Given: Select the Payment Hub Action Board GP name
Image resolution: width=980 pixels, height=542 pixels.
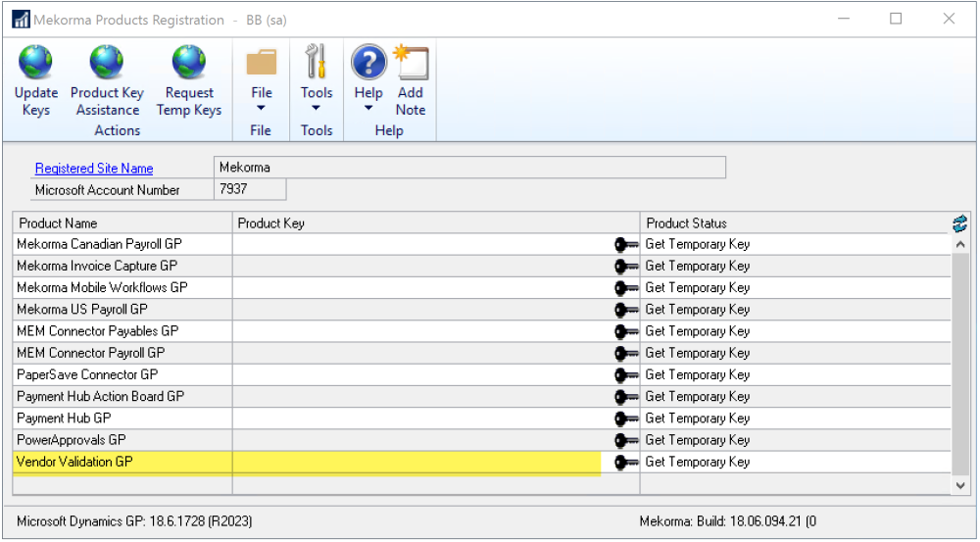Looking at the screenshot, I should 101,397.
